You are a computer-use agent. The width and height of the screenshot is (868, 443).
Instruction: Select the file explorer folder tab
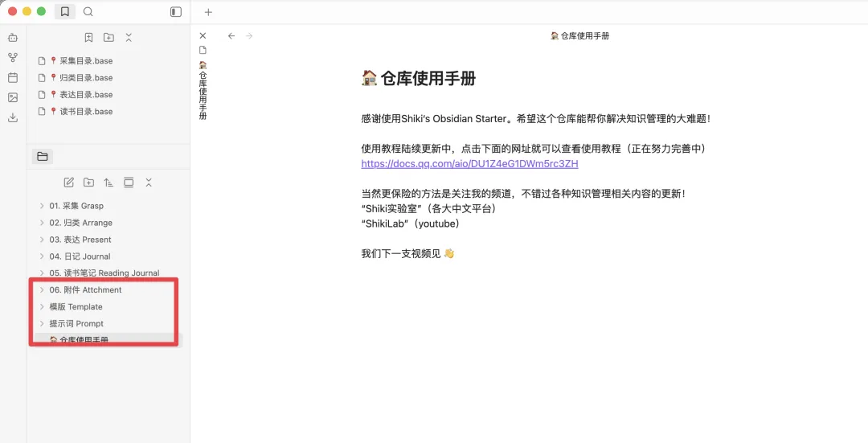(42, 157)
